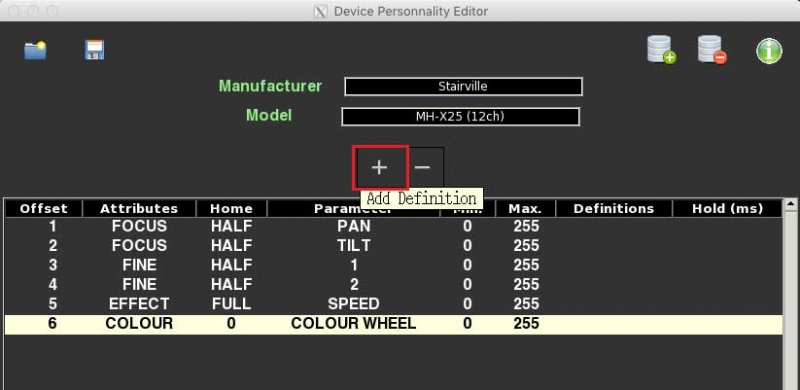
Task: Click the Offset column header
Action: click(x=43, y=208)
